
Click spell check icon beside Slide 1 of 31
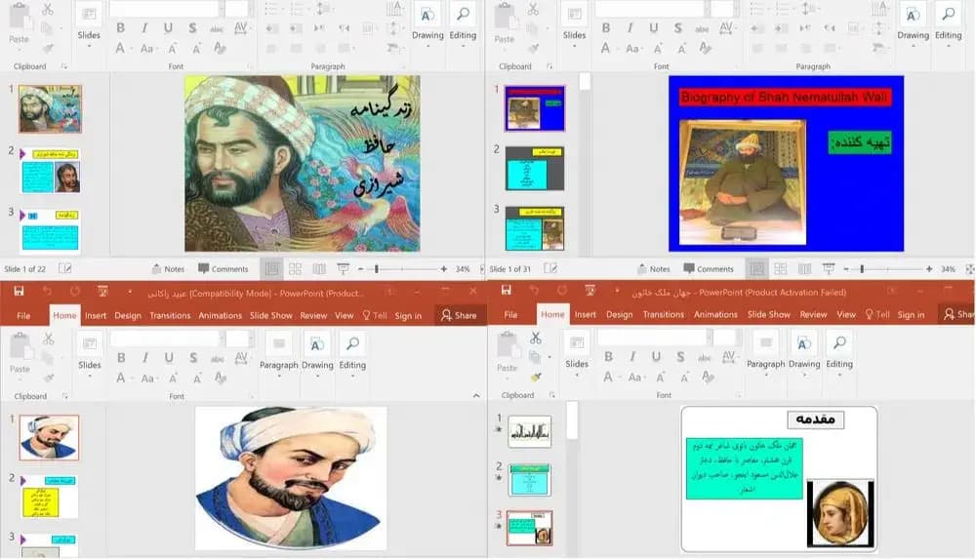[550, 268]
